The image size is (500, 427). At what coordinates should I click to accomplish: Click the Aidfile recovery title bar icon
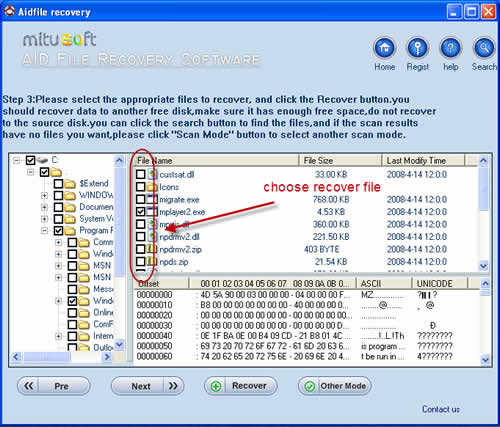(x=10, y=12)
